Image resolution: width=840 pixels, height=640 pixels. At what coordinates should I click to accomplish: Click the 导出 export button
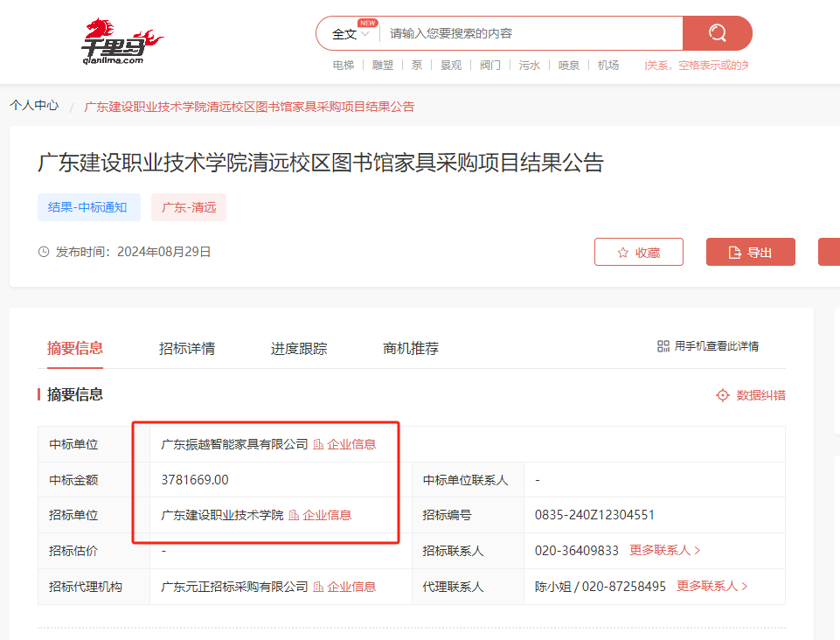tap(751, 252)
